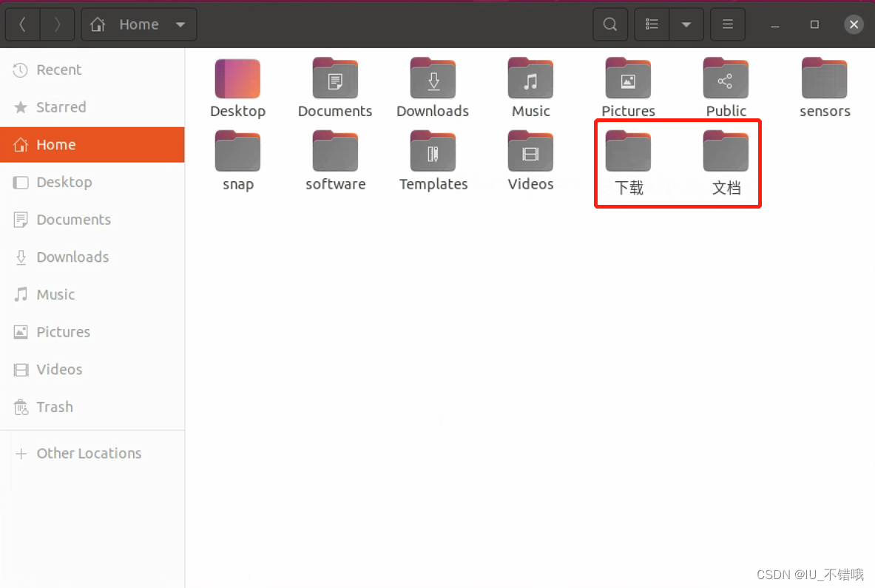Open Desktop in the sidebar
The height and width of the screenshot is (588, 875).
tap(92, 182)
